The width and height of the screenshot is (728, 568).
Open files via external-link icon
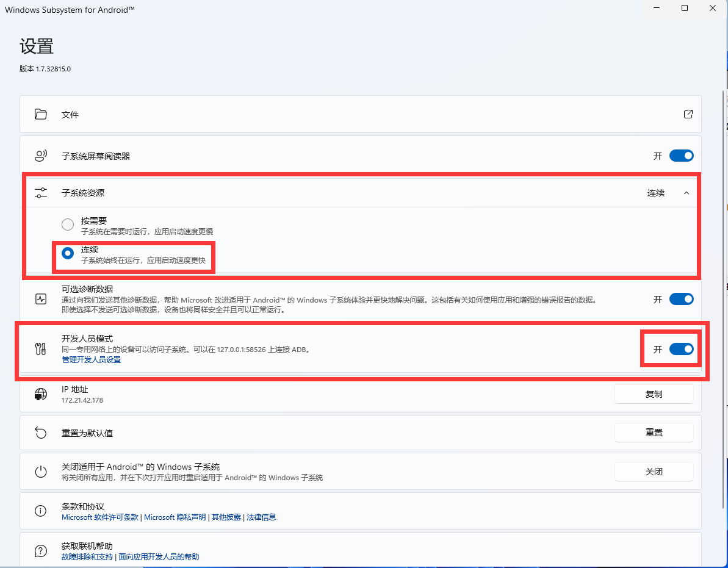pyautogui.click(x=688, y=114)
